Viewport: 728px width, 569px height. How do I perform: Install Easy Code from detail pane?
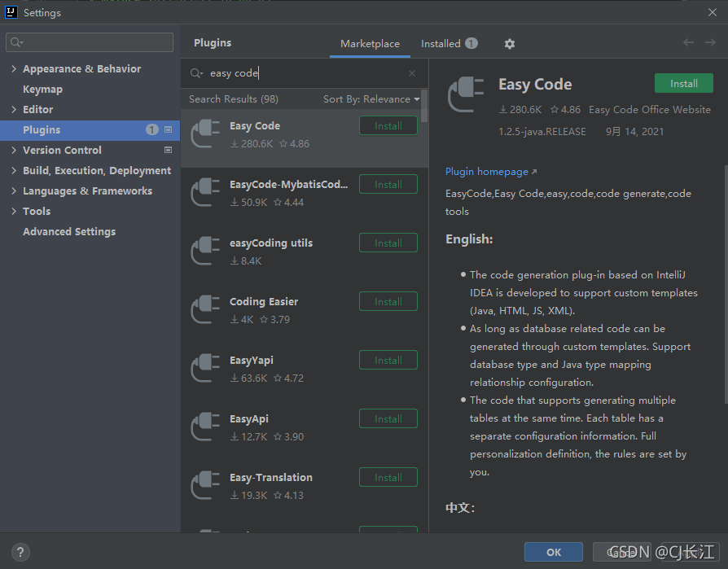tap(684, 84)
